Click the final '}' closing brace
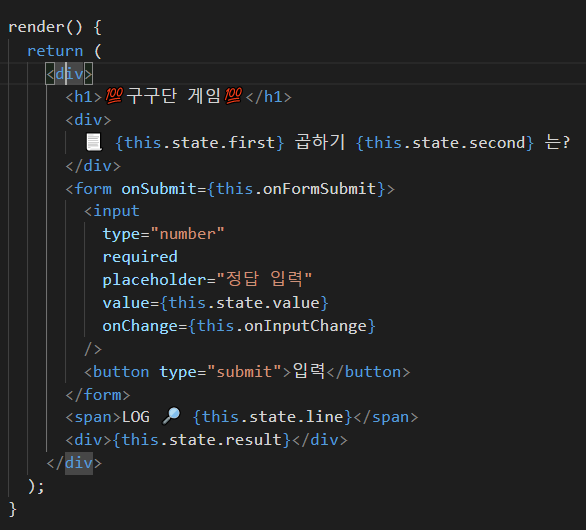Screen dimensions: 586x530 pos(13,509)
